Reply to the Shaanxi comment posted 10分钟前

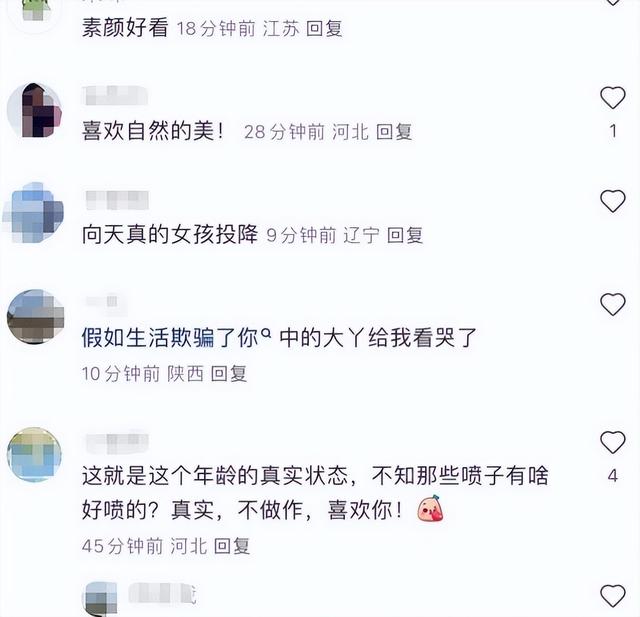tap(229, 373)
